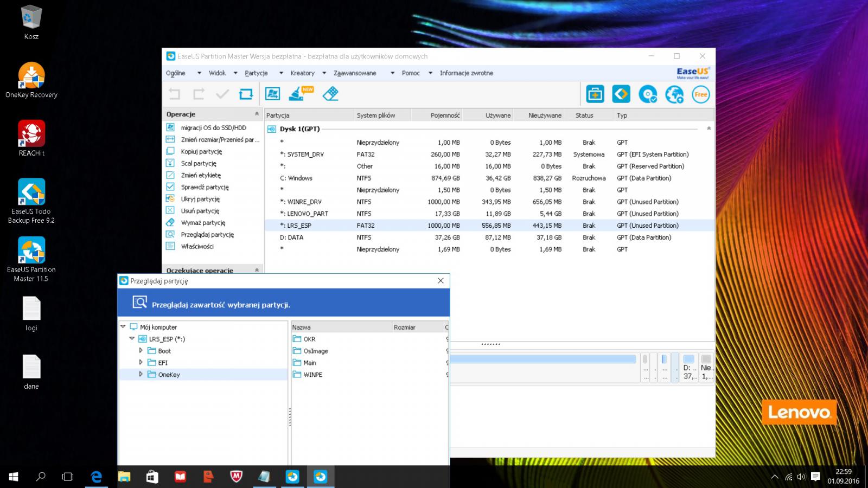868x488 pixels.
Task: Sort by the Pojemność column header
Action: pyautogui.click(x=437, y=115)
